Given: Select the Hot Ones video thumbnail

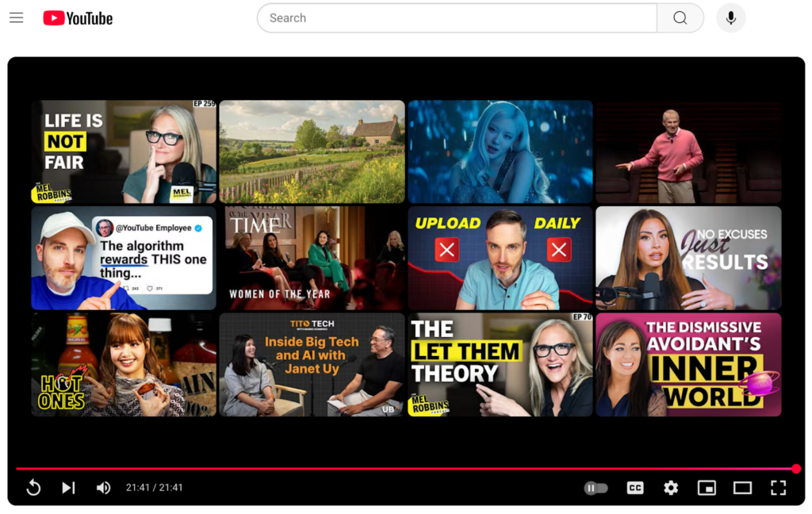Looking at the screenshot, I should point(124,364).
